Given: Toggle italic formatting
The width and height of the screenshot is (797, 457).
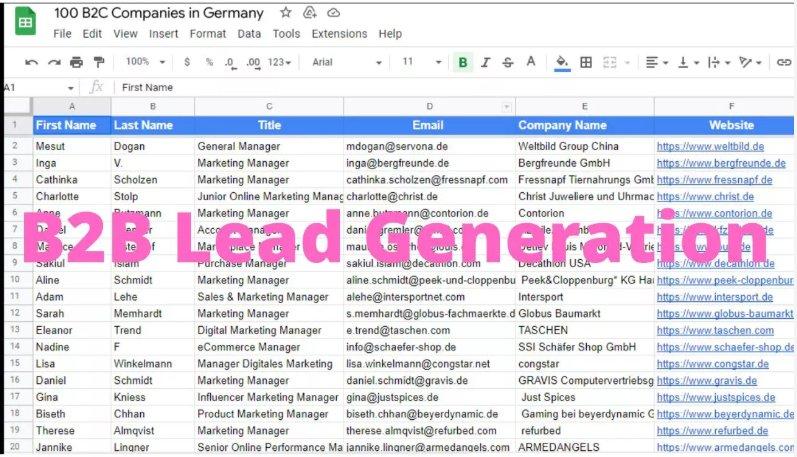Looking at the screenshot, I should (485, 62).
